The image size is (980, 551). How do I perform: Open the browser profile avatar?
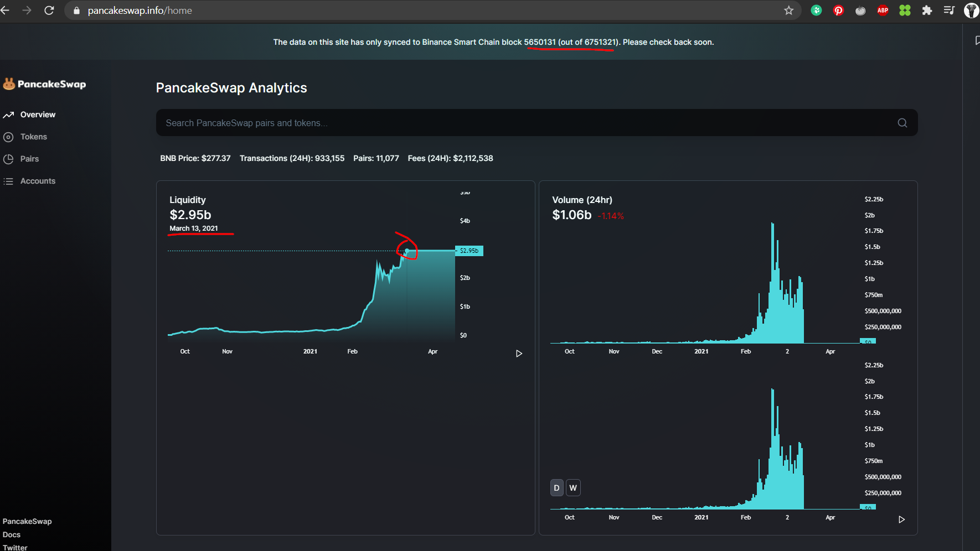pyautogui.click(x=972, y=10)
